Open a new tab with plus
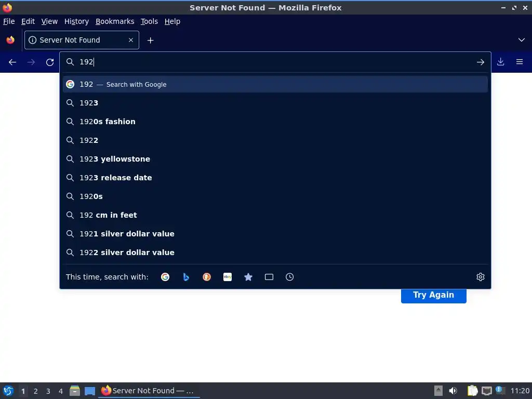 point(150,41)
